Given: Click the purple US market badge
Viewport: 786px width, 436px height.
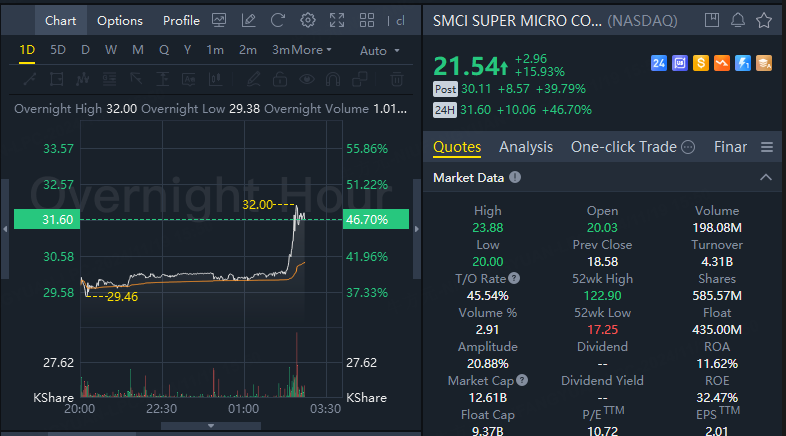Looking at the screenshot, I should [680, 63].
